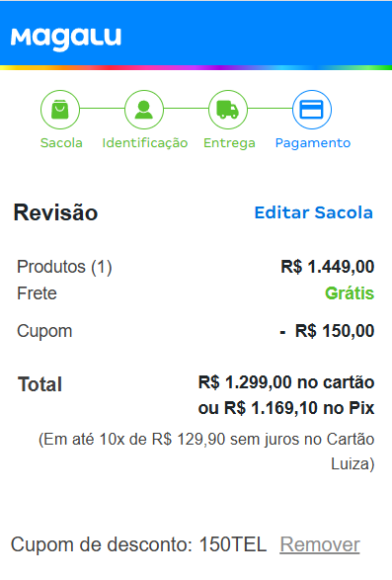392x580 pixels.
Task: Select the R$ 1.299,00 no cartão total
Action: [x=286, y=382]
